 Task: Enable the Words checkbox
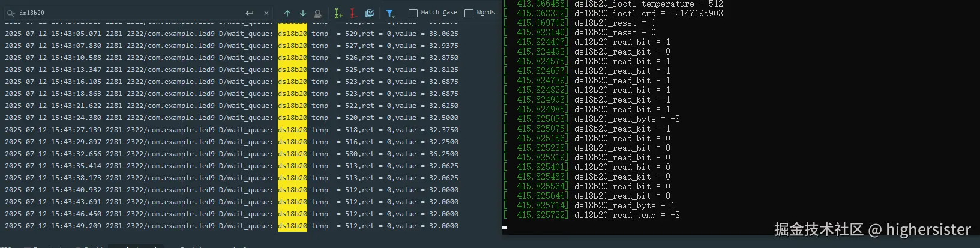point(469,13)
